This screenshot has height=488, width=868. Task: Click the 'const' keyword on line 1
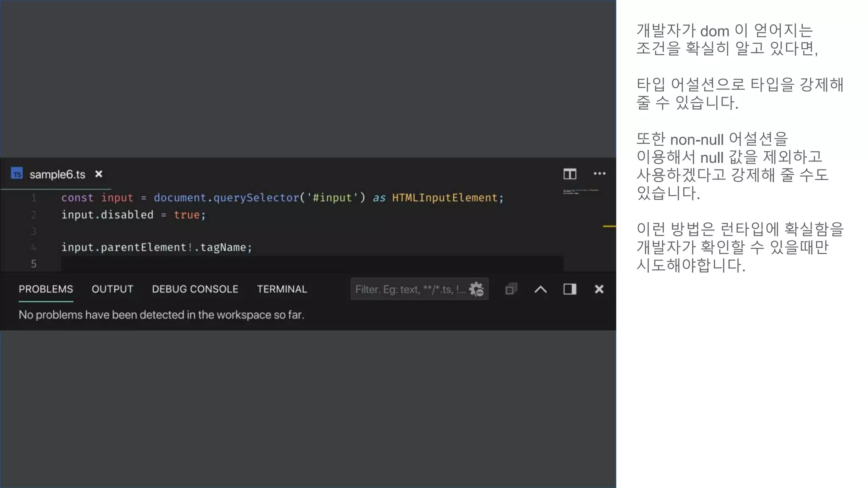(77, 197)
